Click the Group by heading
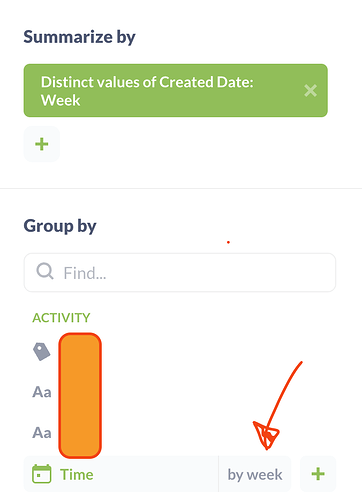The image size is (362, 499). [x=60, y=226]
